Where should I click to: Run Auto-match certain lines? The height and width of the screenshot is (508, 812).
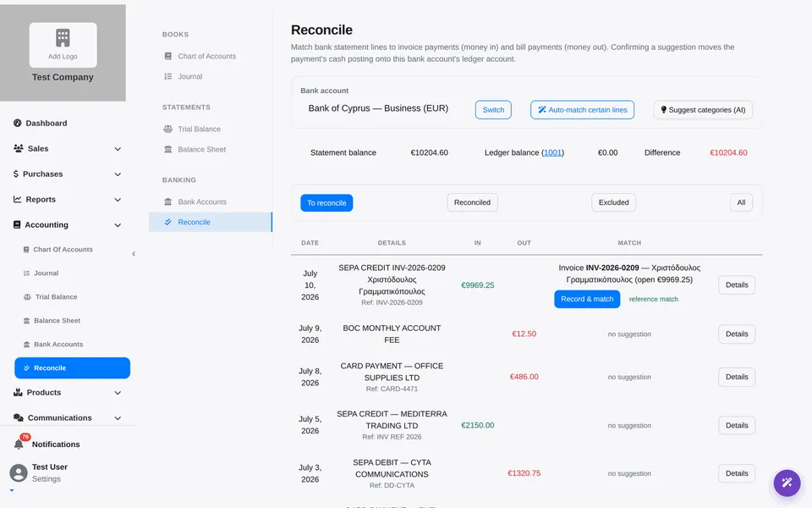582,110
